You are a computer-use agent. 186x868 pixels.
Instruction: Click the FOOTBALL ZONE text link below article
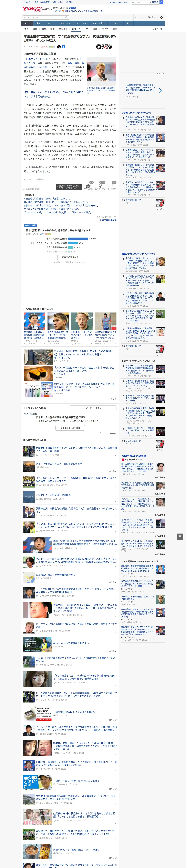click(108, 220)
